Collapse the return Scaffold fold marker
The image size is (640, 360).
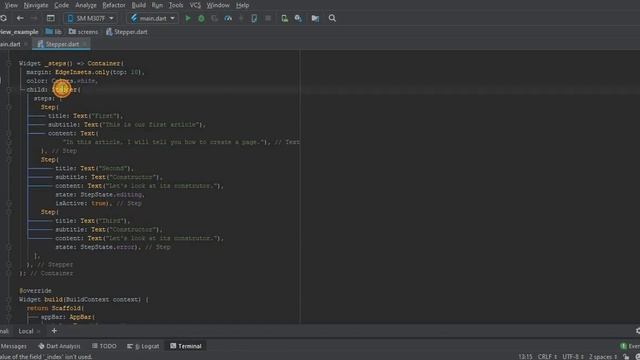pos(9,308)
